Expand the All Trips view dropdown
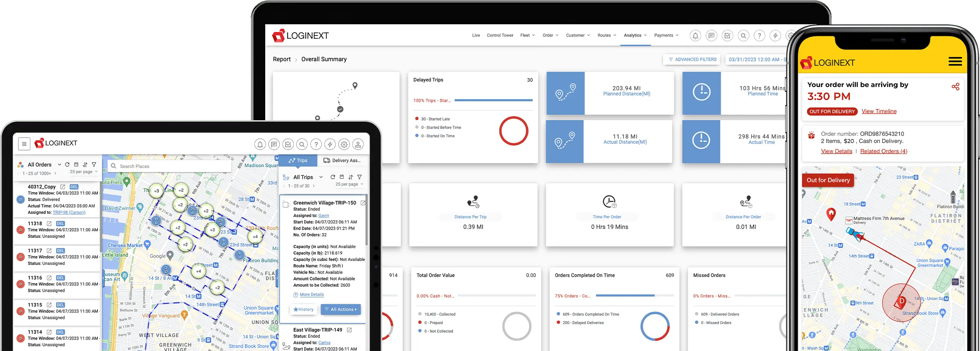The height and width of the screenshot is (351, 980). pos(321,177)
